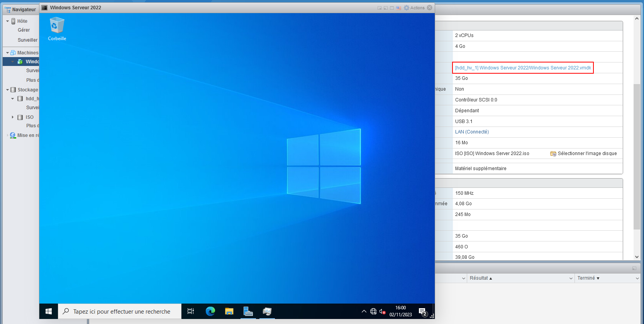The image size is (644, 324).
Task: Click the 2 vCPUs value
Action: tap(464, 35)
